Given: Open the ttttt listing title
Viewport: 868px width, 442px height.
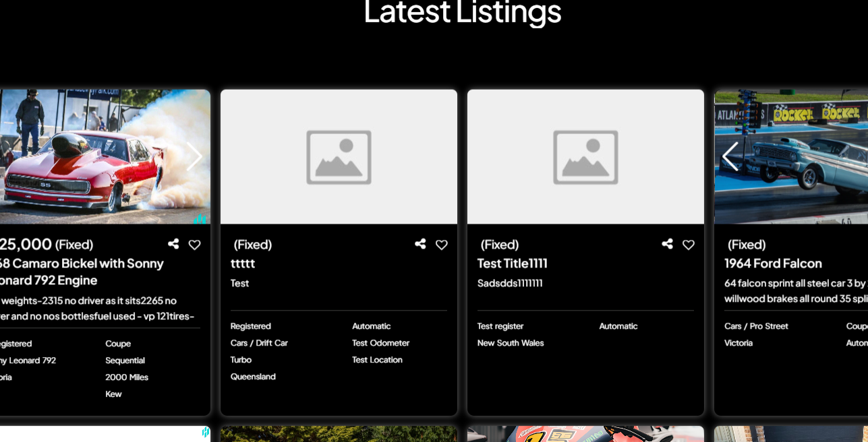Looking at the screenshot, I should point(243,263).
